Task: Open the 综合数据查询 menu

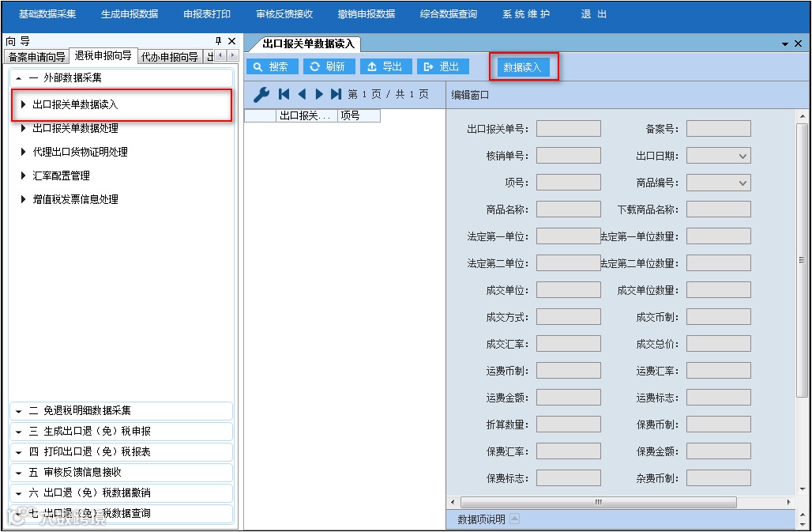Action: pyautogui.click(x=449, y=14)
